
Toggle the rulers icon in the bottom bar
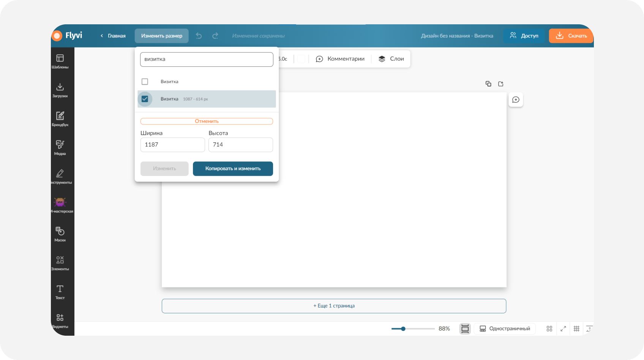click(589, 328)
